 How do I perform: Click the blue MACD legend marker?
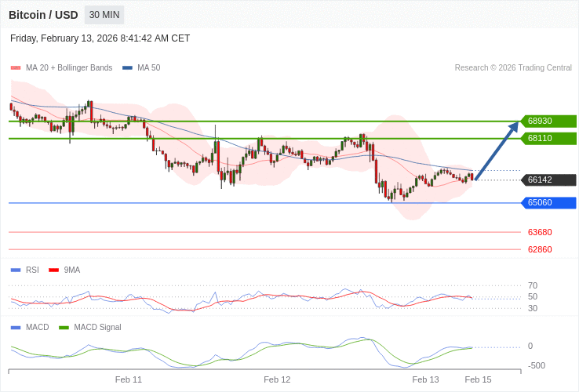click(16, 328)
